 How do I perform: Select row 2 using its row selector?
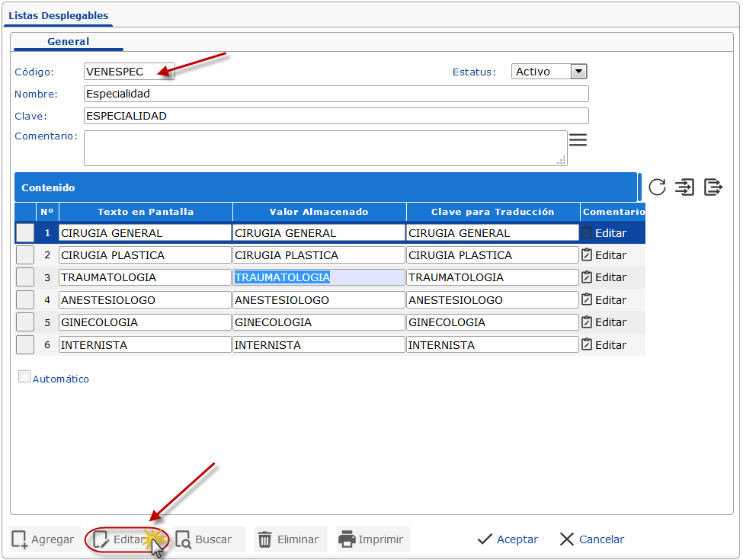click(25, 255)
